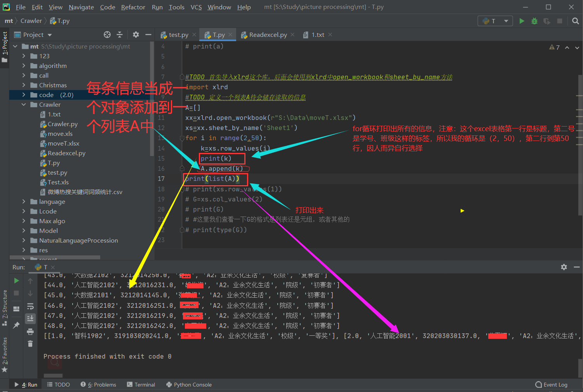Hide the Project tool window
Screen dimensions: 583x392
click(148, 35)
